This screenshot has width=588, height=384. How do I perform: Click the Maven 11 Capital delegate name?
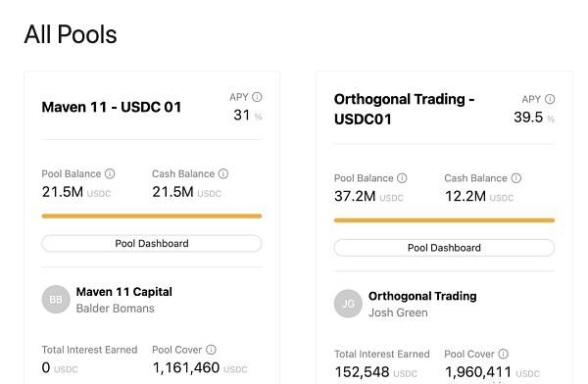tap(124, 292)
